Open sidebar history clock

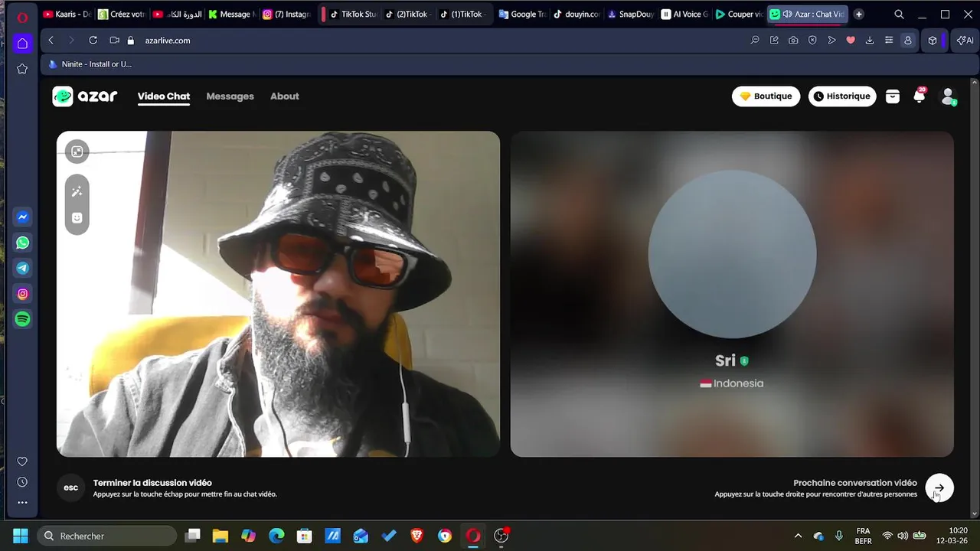tap(22, 482)
